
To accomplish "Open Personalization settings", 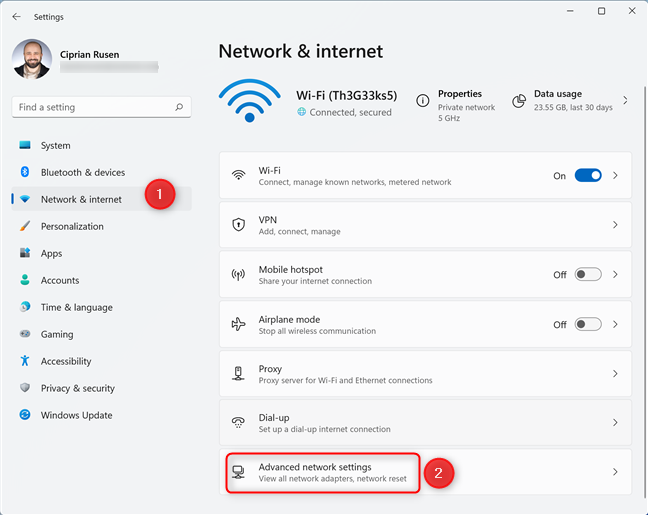I will pyautogui.click(x=101, y=227).
